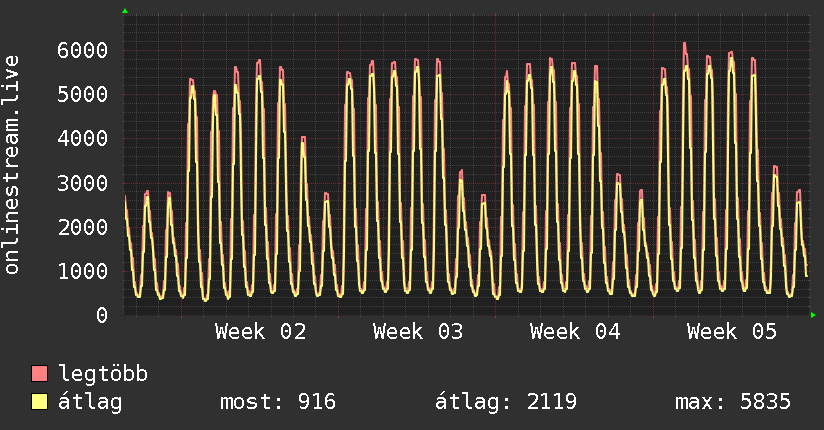
Task: Click the 'átlag: 2119' average value
Action: 506,402
